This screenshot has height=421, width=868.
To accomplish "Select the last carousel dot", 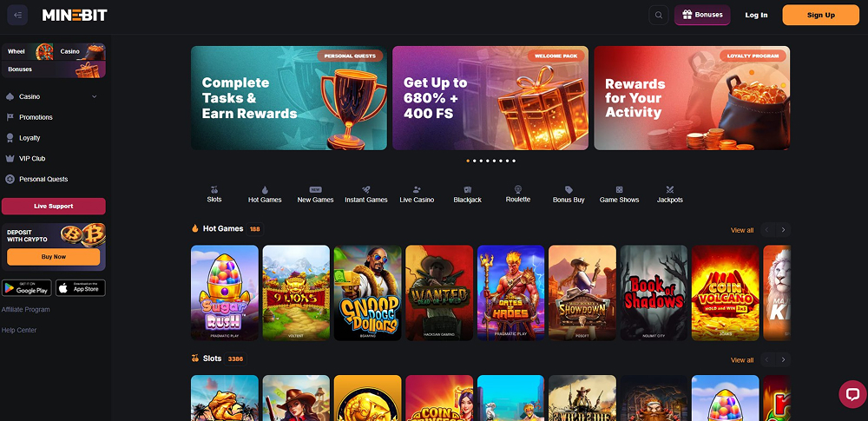I will 514,161.
